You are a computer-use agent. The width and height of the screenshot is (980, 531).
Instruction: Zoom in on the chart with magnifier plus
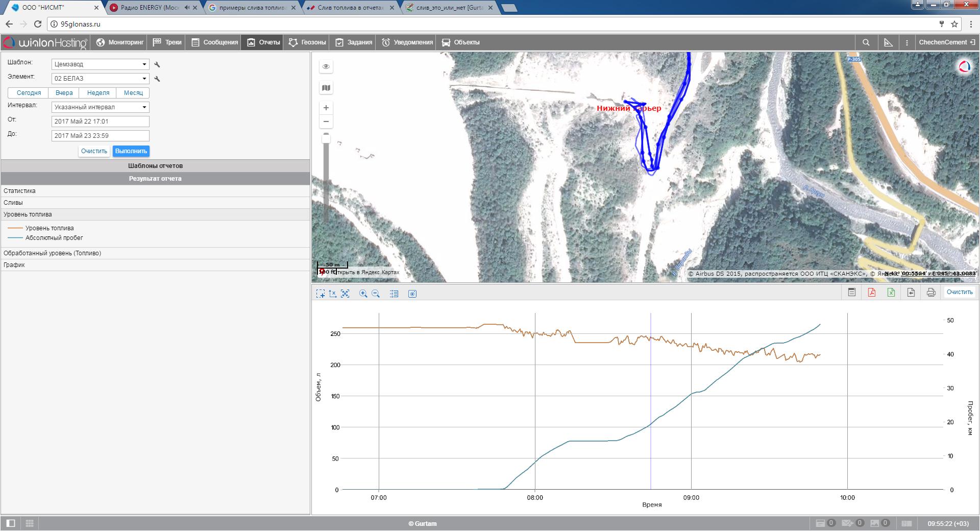pyautogui.click(x=363, y=294)
